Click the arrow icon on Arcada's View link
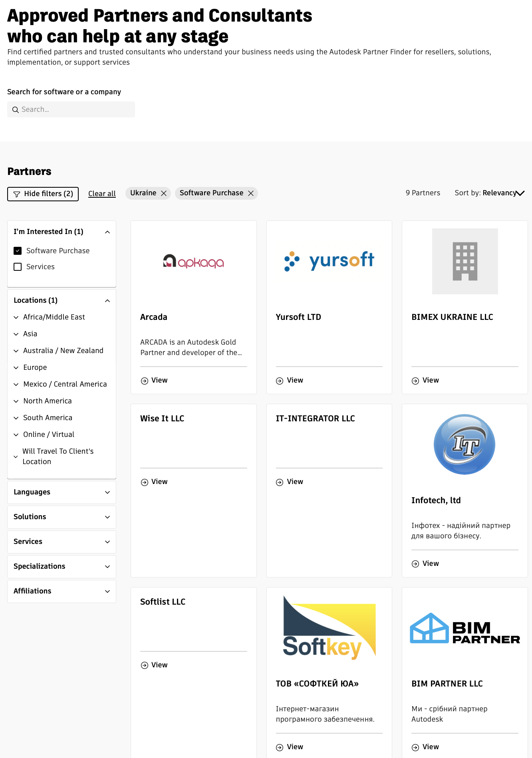This screenshot has width=532, height=758. (145, 381)
